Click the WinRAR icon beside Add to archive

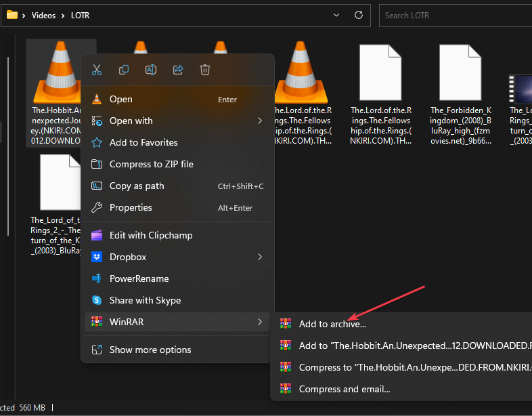point(286,324)
